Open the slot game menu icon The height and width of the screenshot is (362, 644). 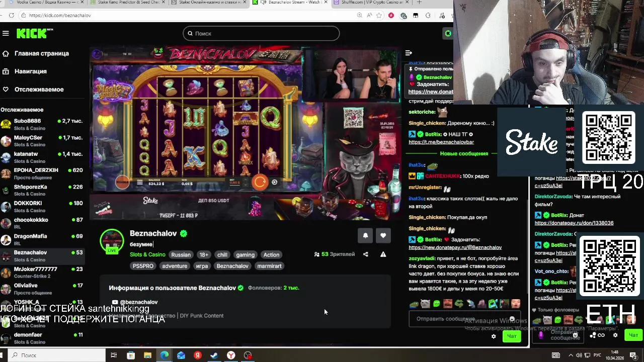(140, 183)
